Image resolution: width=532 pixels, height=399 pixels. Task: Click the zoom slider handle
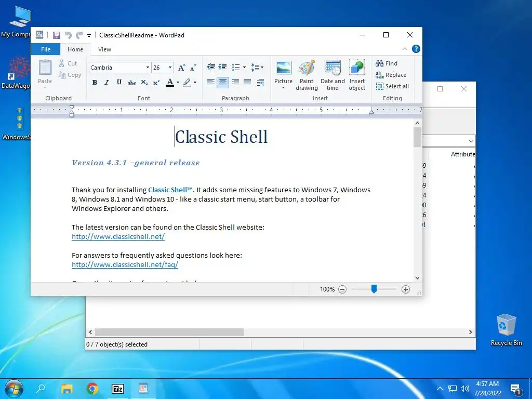[374, 289]
